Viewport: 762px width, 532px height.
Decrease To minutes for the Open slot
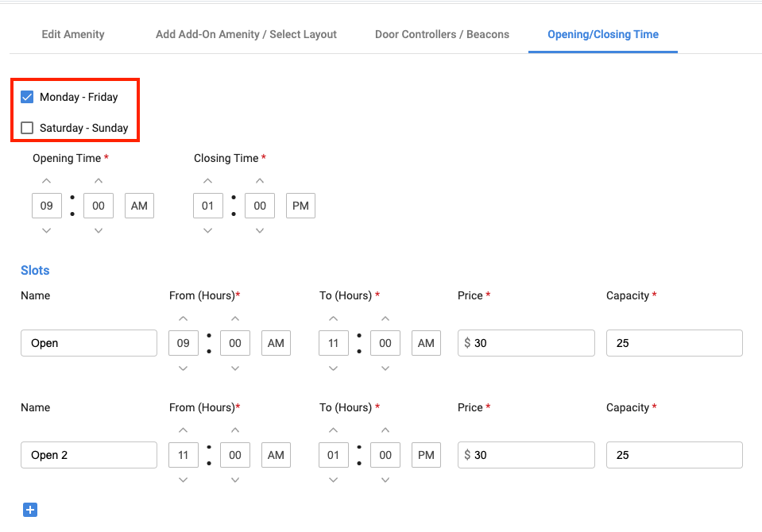tap(385, 368)
